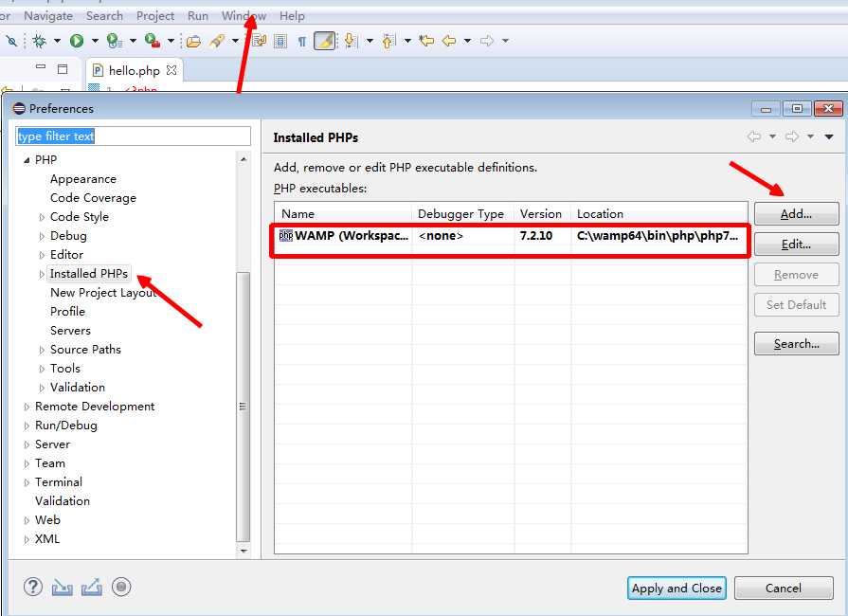
Task: Click the Search flashlight icon in toolbar
Action: pos(217,41)
